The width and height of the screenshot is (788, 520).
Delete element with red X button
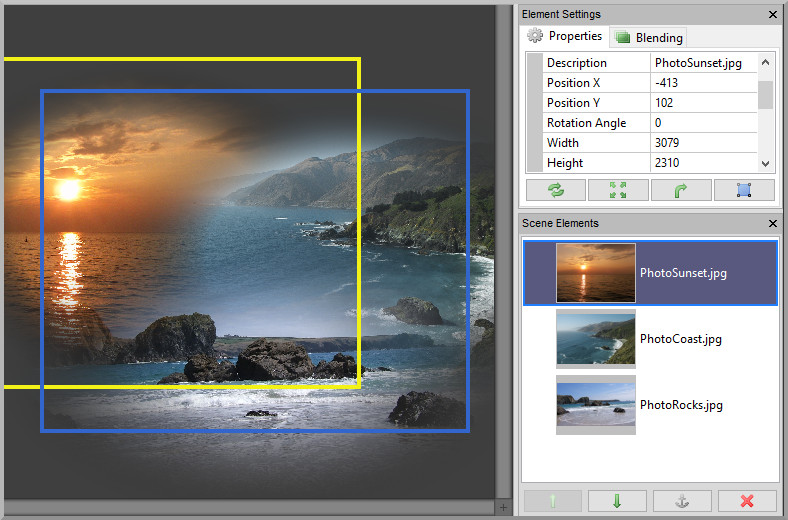747,501
